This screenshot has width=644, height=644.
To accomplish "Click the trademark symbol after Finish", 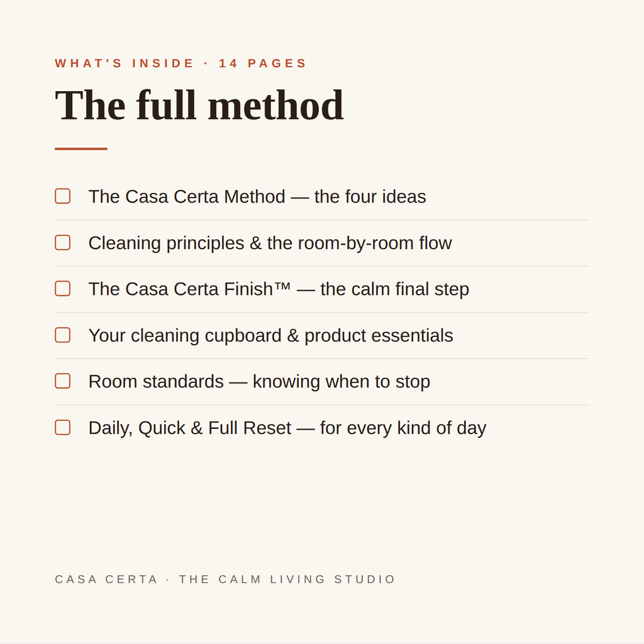I will (x=282, y=286).
